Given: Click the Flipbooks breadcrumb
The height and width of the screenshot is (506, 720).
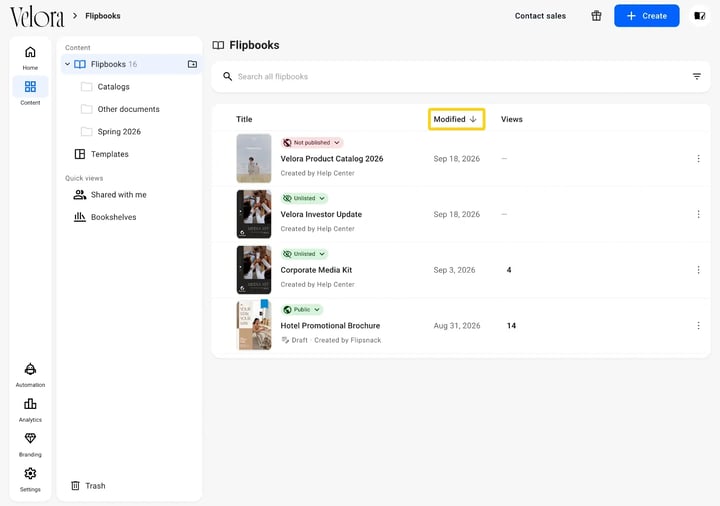Looking at the screenshot, I should point(103,16).
